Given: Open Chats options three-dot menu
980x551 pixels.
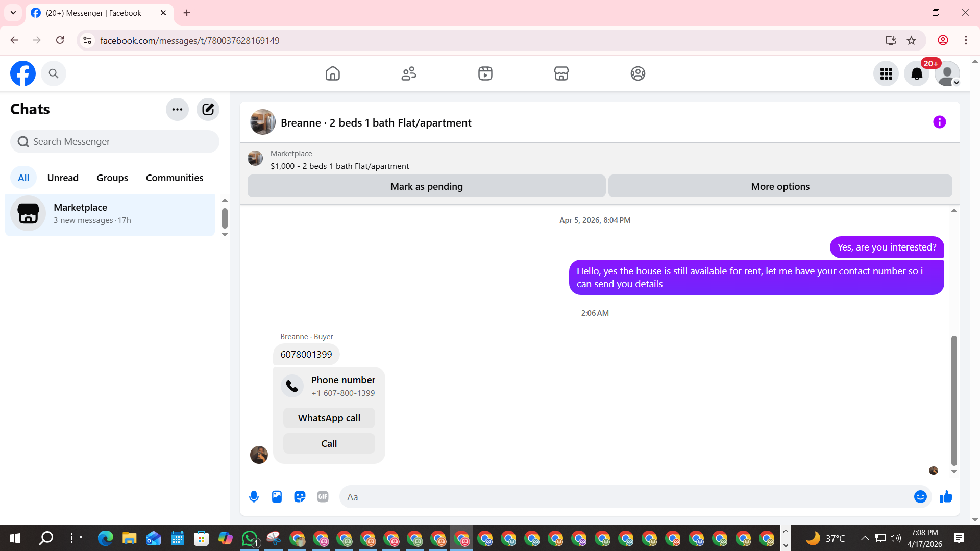Looking at the screenshot, I should [x=177, y=109].
